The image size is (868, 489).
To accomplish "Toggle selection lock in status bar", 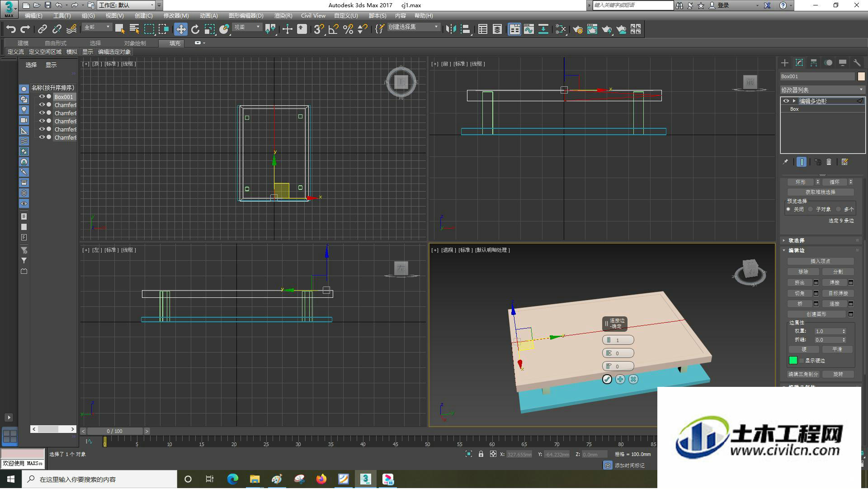I will pos(481,454).
